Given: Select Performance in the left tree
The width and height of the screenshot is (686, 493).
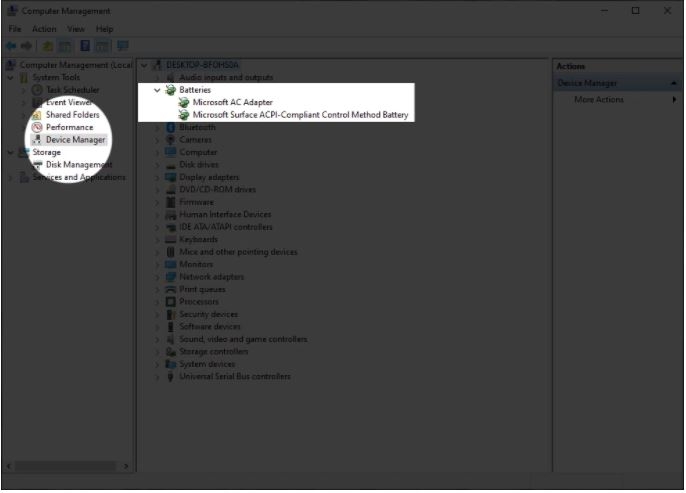Looking at the screenshot, I should pos(70,127).
